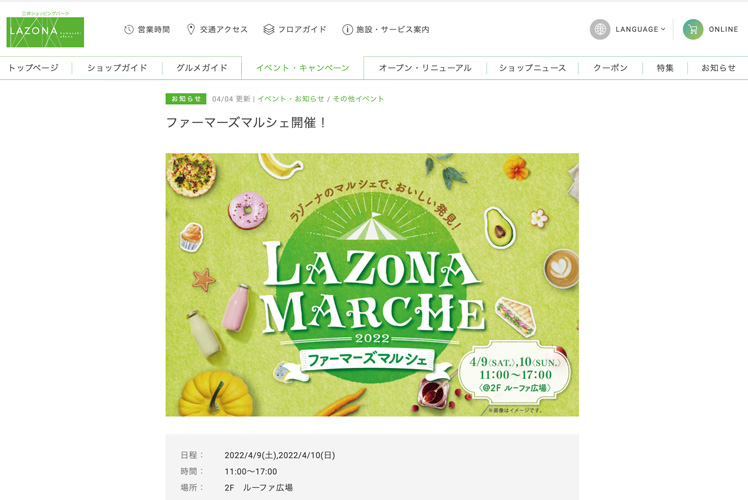748x500 pixels.
Task: Open the ONLINE shopping cart icon
Action: 693,29
